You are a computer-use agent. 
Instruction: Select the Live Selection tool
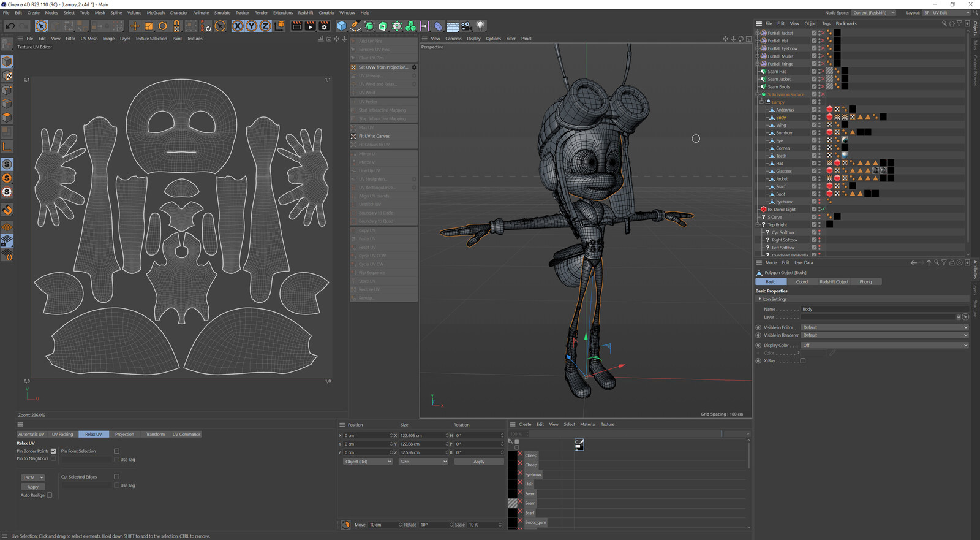click(x=41, y=26)
